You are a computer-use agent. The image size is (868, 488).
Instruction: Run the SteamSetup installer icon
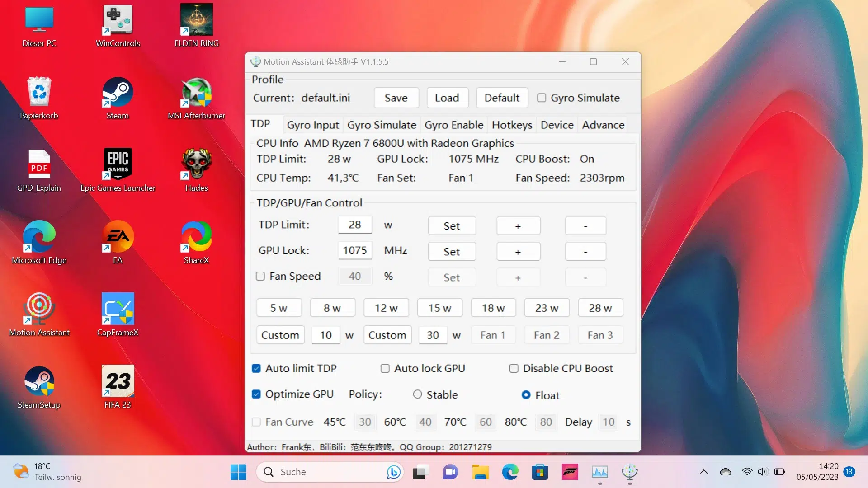pyautogui.click(x=39, y=388)
